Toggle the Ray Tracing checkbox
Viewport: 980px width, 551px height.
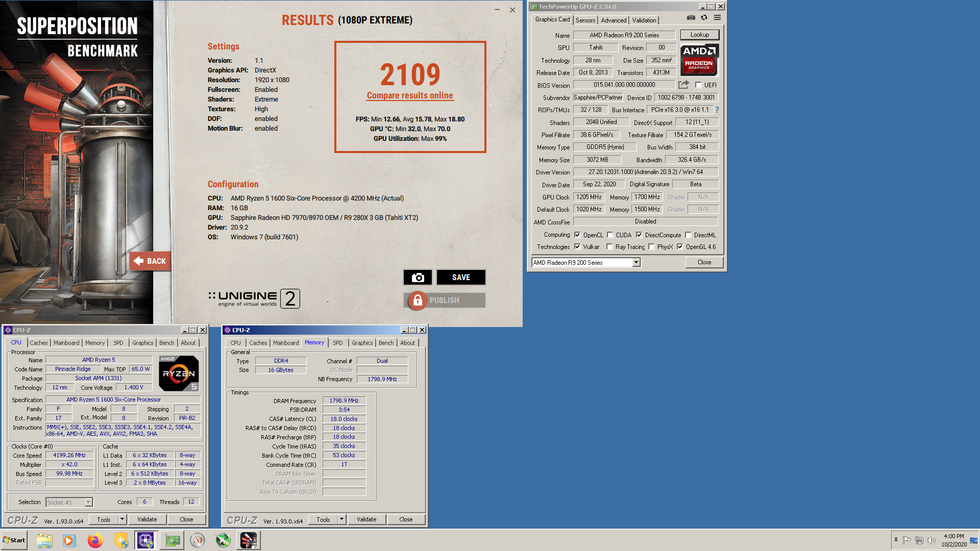pos(609,247)
